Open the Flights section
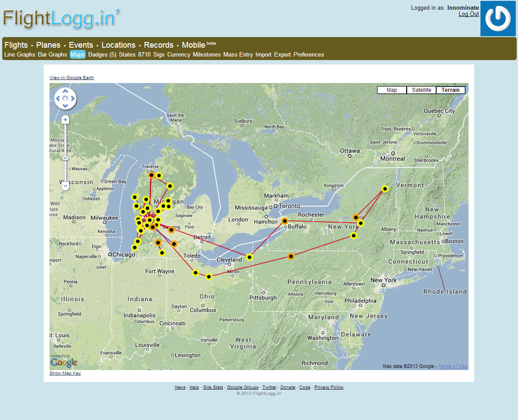This screenshot has width=518, height=420. (16, 45)
